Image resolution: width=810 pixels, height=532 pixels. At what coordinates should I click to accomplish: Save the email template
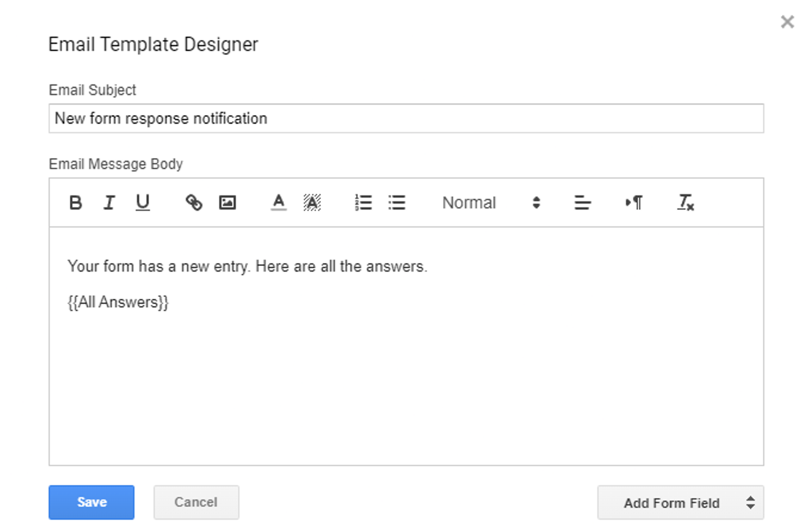pos(91,502)
